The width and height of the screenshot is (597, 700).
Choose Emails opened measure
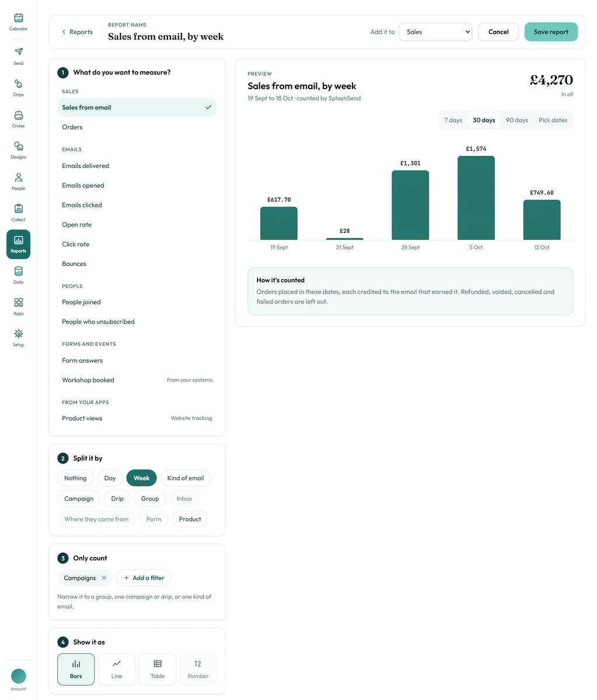tap(137, 185)
